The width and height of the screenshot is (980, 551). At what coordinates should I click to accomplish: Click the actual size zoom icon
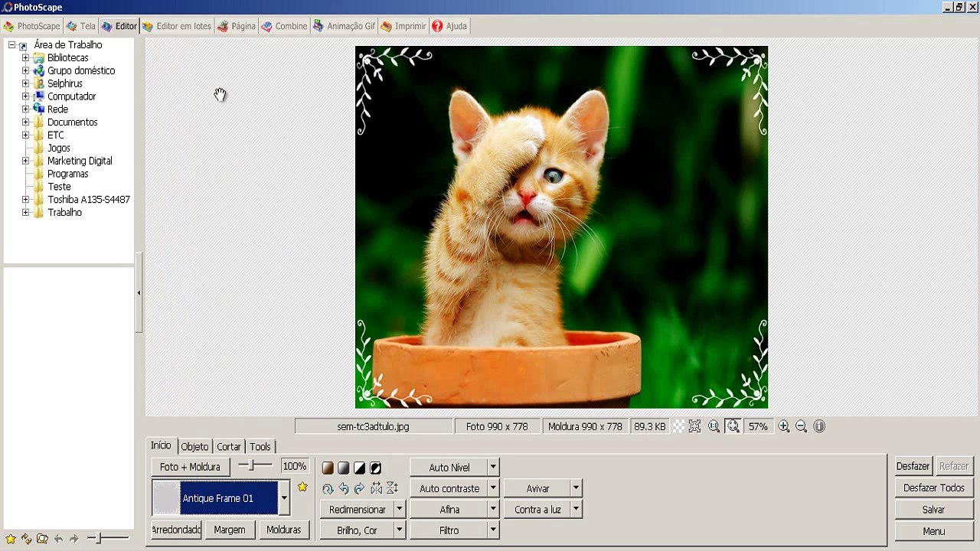tap(714, 426)
